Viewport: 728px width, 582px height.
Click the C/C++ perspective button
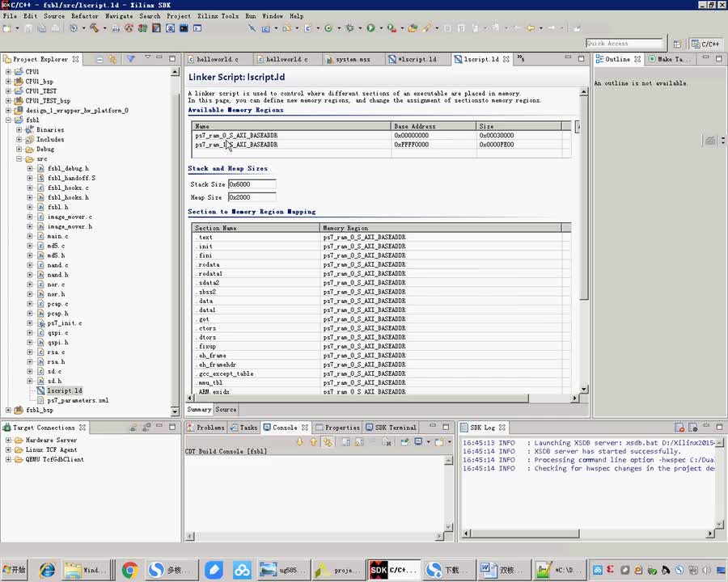(705, 44)
